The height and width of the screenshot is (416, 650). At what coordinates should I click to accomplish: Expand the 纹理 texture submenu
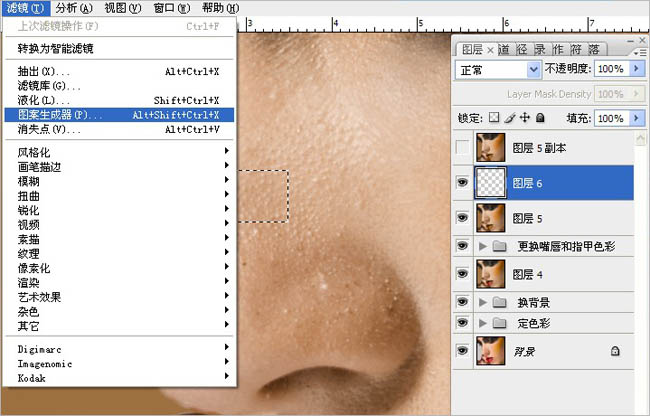[x=119, y=254]
